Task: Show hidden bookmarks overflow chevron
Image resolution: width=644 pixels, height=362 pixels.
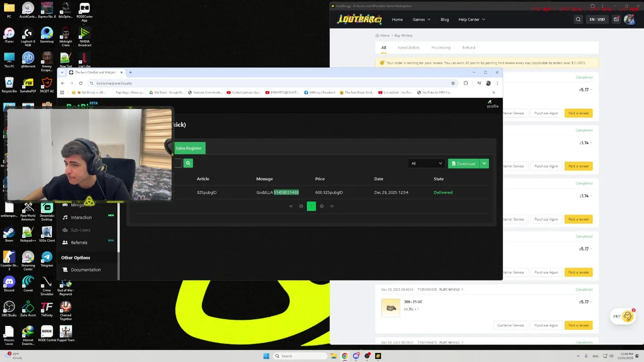Action: coord(494,93)
